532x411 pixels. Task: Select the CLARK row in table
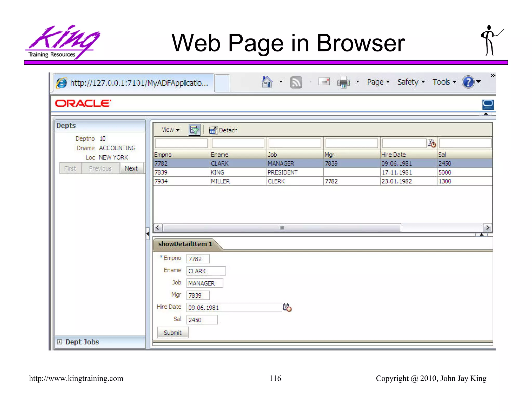click(323, 163)
